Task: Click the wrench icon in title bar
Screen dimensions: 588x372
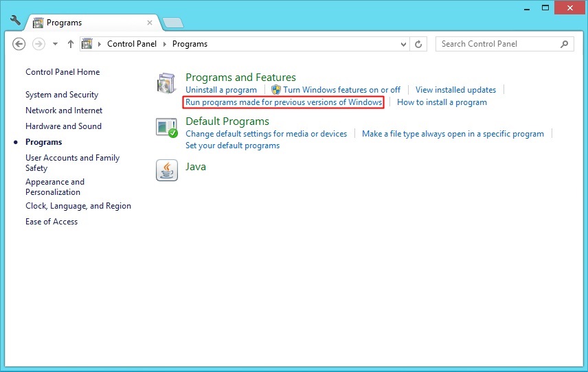Action: 15,21
